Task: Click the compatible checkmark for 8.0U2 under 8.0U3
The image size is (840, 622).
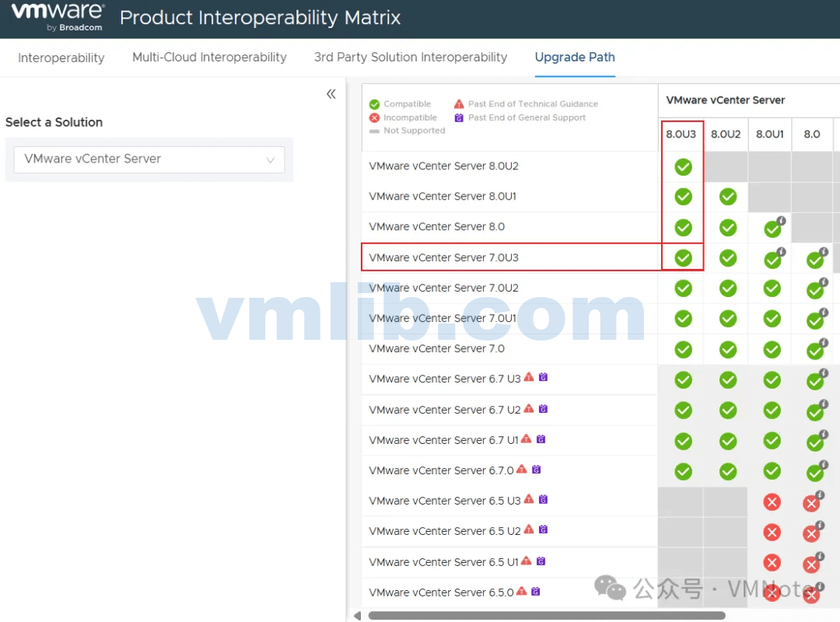Action: point(682,166)
